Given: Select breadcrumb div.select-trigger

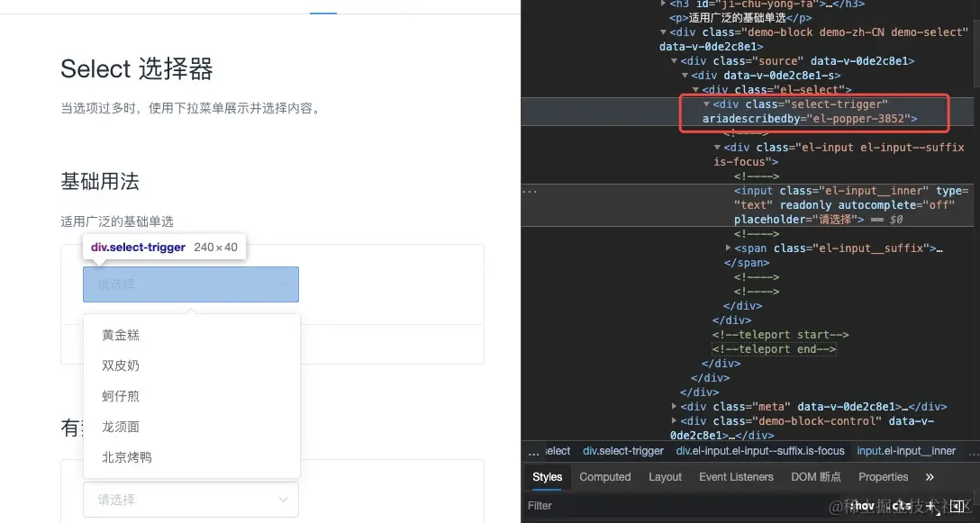Looking at the screenshot, I should coord(623,451).
